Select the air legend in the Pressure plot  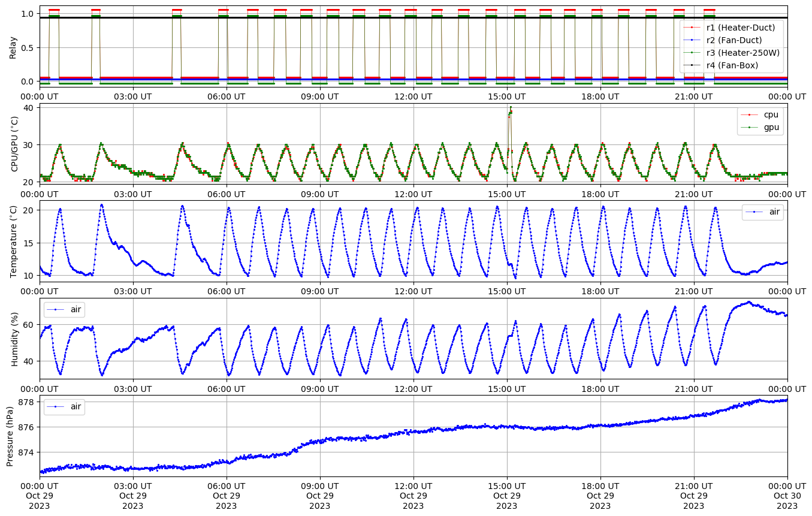[x=64, y=406]
